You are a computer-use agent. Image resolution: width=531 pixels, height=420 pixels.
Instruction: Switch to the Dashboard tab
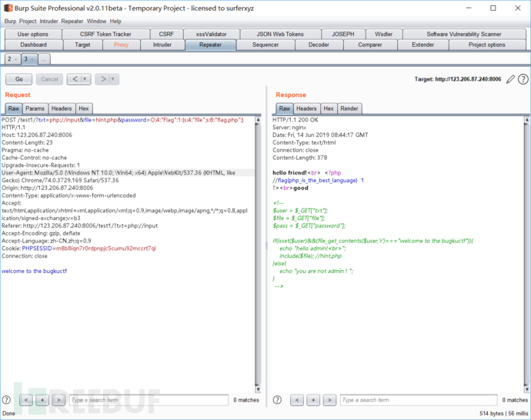34,45
